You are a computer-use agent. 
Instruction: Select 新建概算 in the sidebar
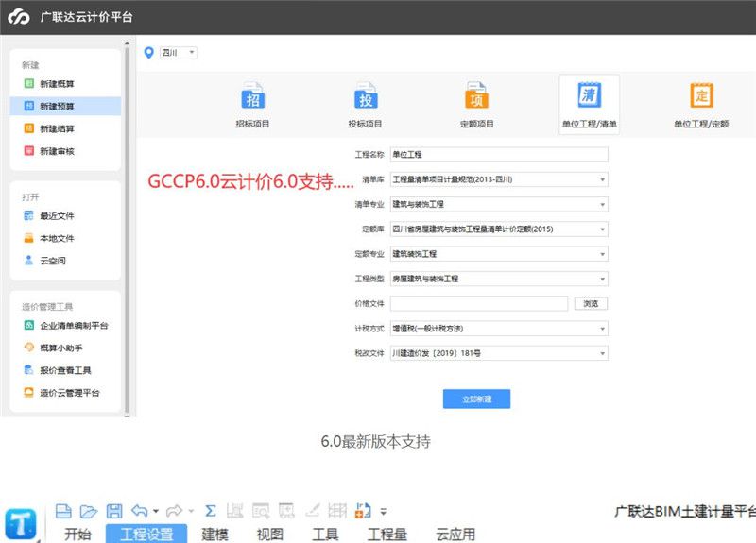[65, 84]
